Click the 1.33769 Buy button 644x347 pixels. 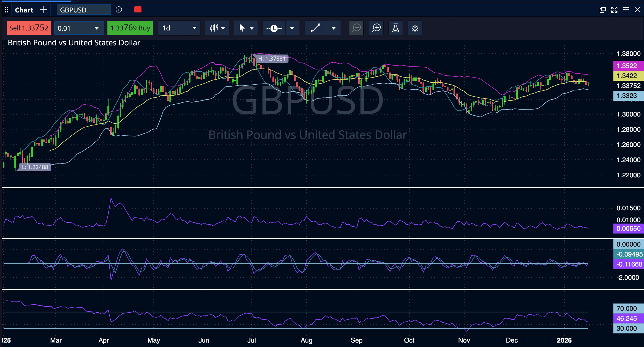pyautogui.click(x=130, y=28)
